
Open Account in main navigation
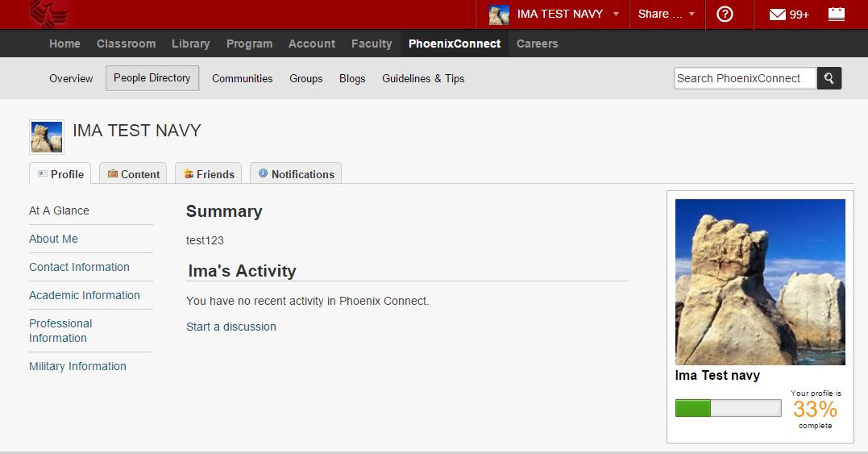click(312, 44)
